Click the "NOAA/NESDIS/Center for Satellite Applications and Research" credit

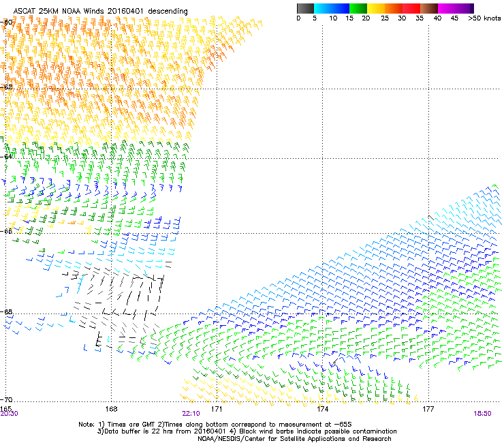point(294,439)
